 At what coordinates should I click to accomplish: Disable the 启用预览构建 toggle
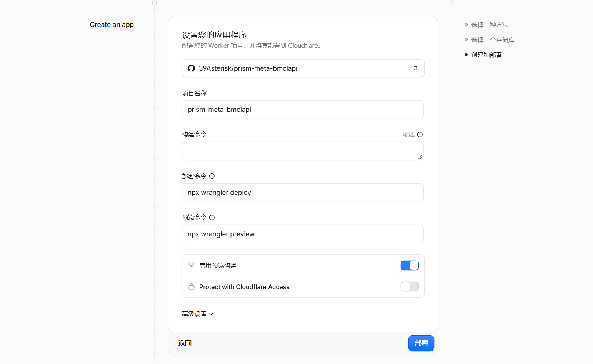point(410,265)
